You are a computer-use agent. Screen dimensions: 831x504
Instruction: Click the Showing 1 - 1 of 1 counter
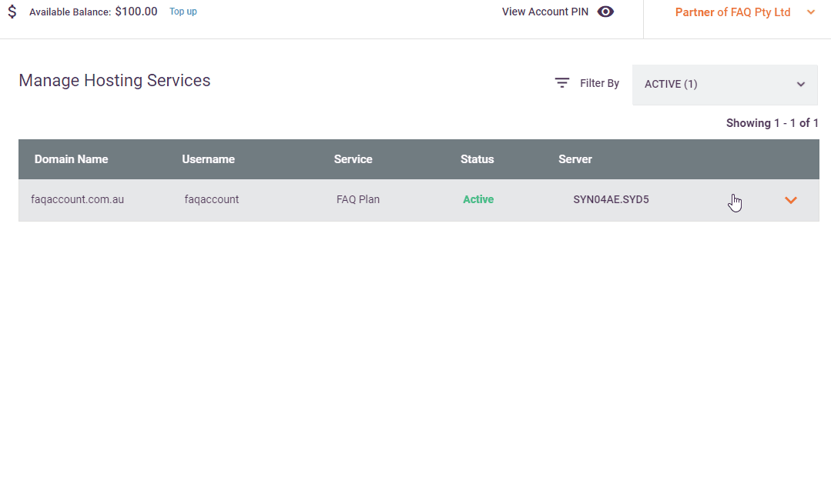pos(772,123)
